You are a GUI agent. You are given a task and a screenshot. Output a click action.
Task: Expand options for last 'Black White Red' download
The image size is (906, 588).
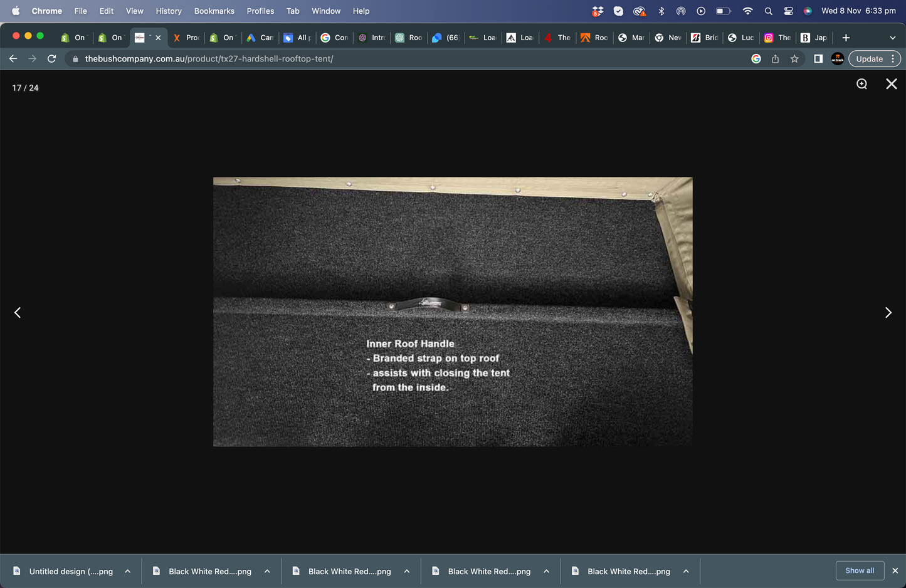(686, 571)
